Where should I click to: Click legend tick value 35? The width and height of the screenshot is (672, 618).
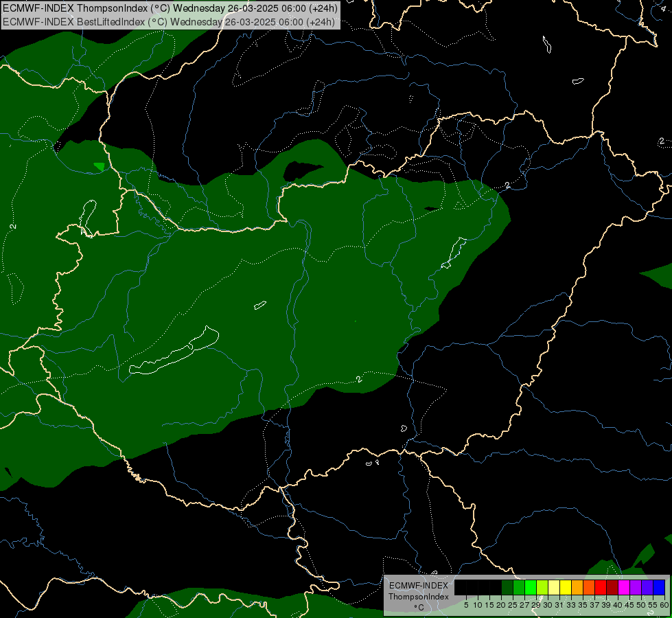coord(583,605)
